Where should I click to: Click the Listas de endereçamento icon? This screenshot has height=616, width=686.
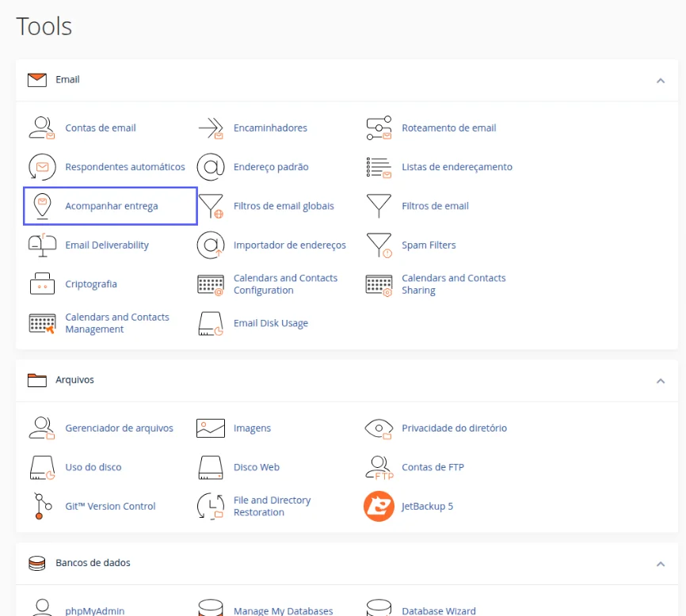379,167
